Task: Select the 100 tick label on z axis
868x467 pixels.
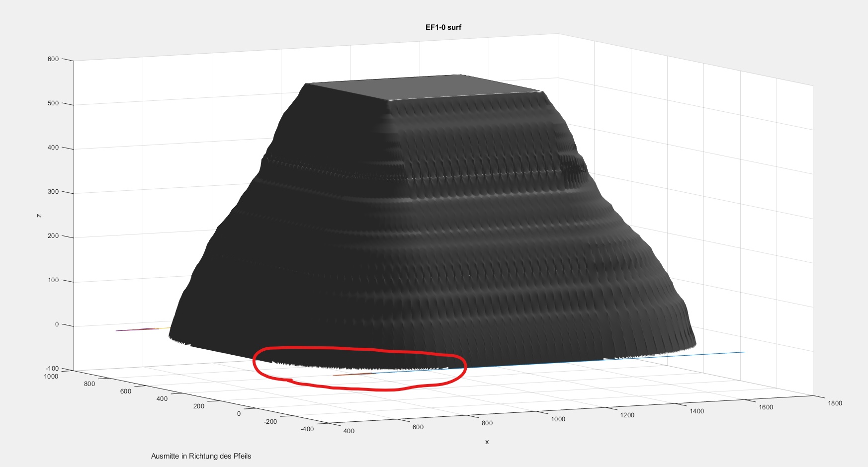Action: [x=53, y=280]
